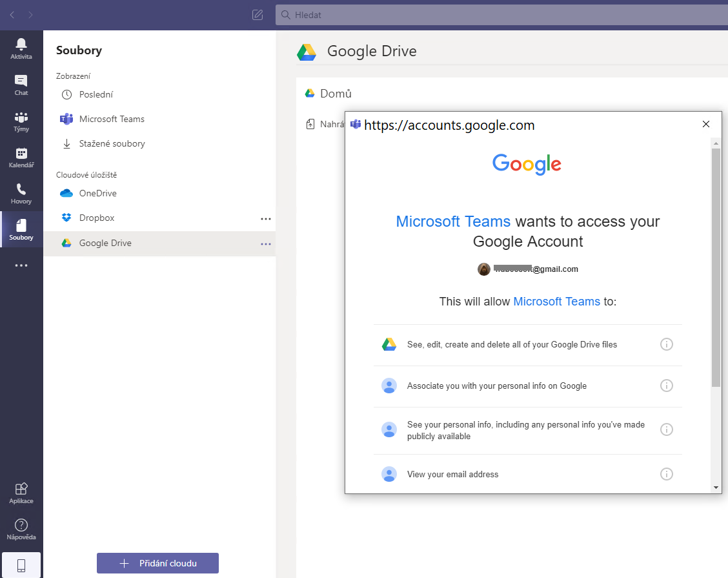This screenshot has width=728, height=578.
Task: Click the 'Zobrazení' section label
Action: (x=74, y=76)
